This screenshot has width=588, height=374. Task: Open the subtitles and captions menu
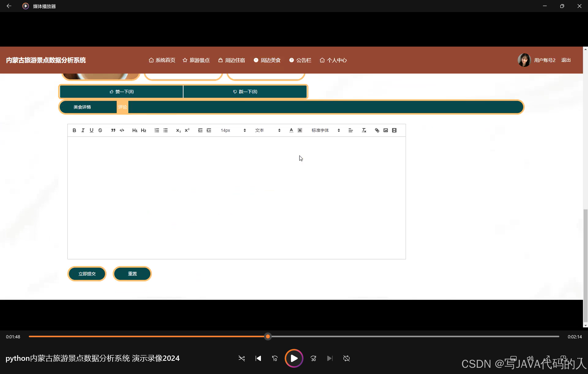[x=514, y=358]
